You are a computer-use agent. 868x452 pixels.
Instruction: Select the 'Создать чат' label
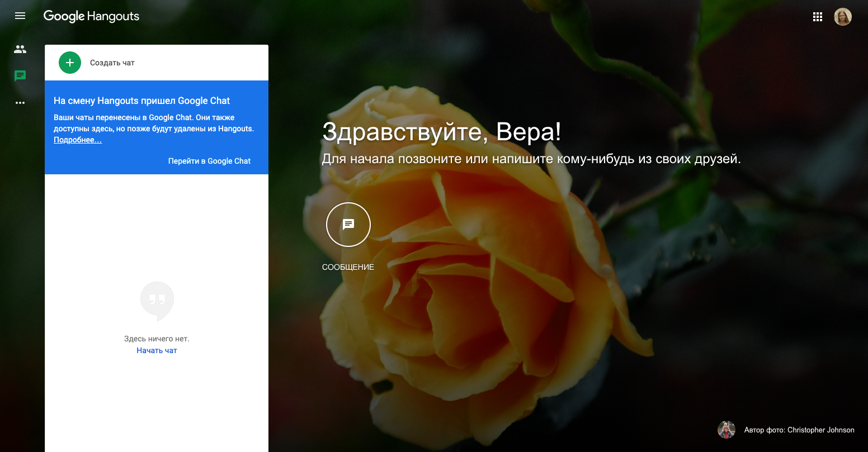click(112, 63)
